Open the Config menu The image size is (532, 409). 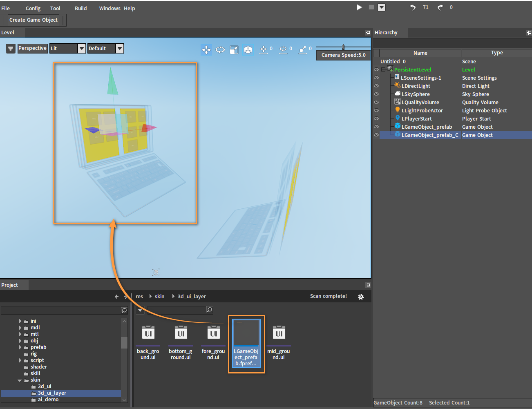coord(33,8)
